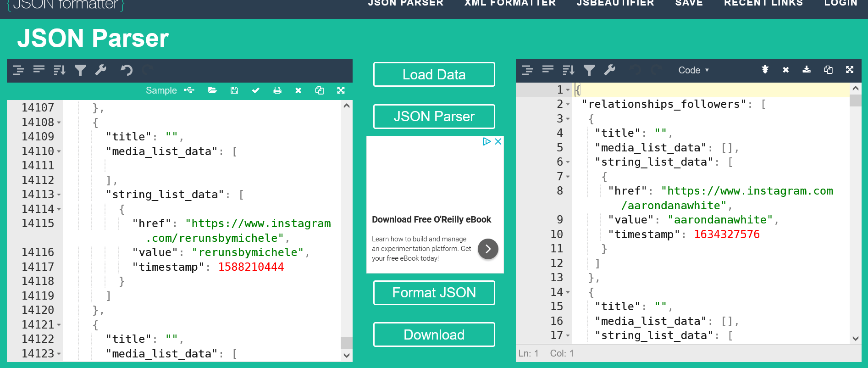
Task: Copy output with right panel copy icon
Action: (x=828, y=70)
